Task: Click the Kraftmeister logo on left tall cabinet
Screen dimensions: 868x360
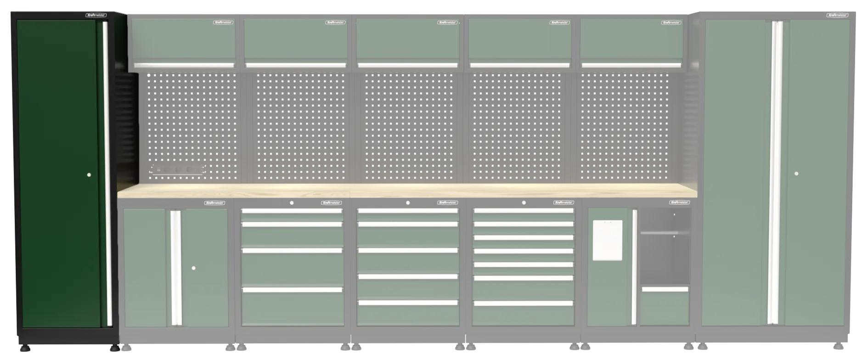Action: click(x=96, y=15)
